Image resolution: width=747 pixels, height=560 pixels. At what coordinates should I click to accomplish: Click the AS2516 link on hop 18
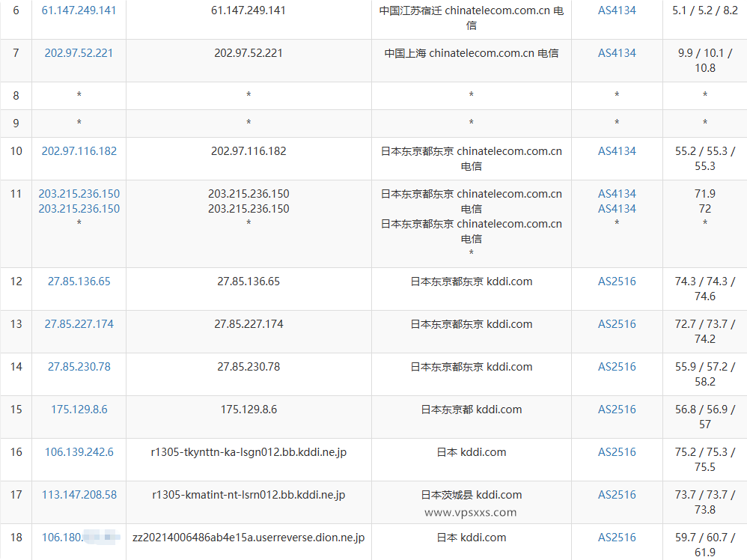coord(616,537)
